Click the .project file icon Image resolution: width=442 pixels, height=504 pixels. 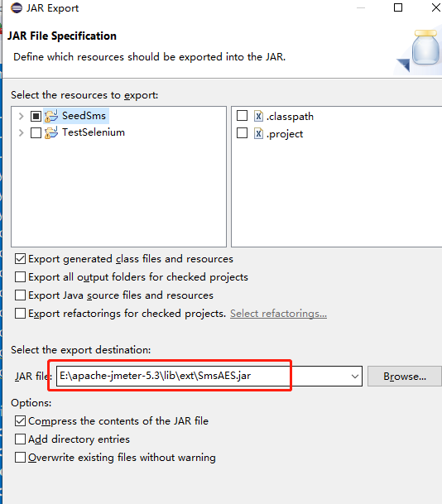258,133
